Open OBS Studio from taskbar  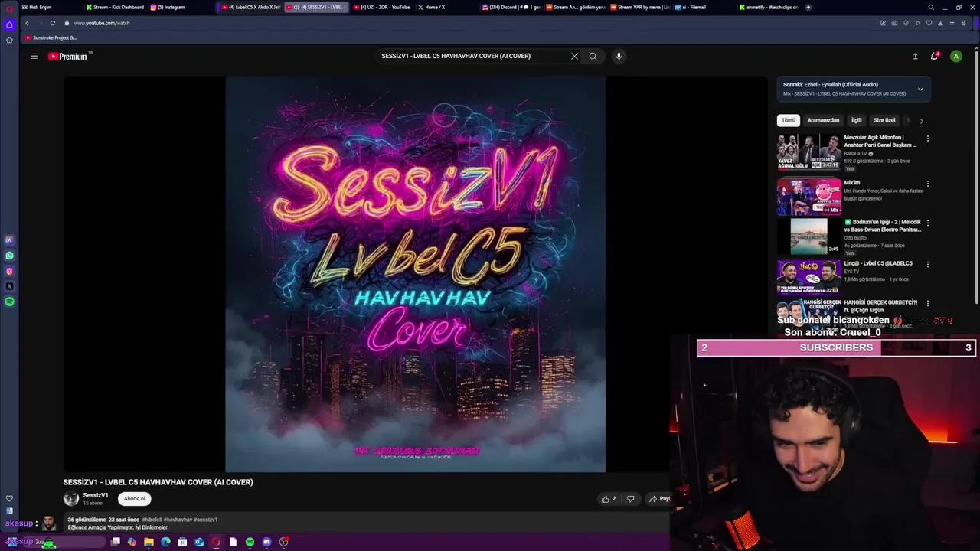point(283,542)
